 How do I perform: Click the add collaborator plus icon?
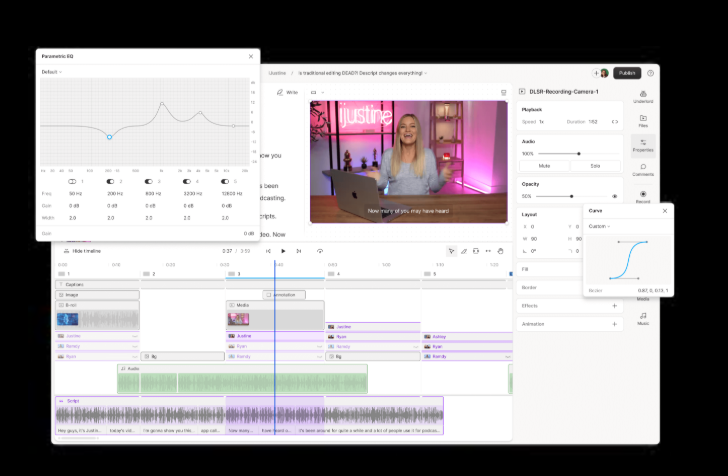[x=596, y=73]
